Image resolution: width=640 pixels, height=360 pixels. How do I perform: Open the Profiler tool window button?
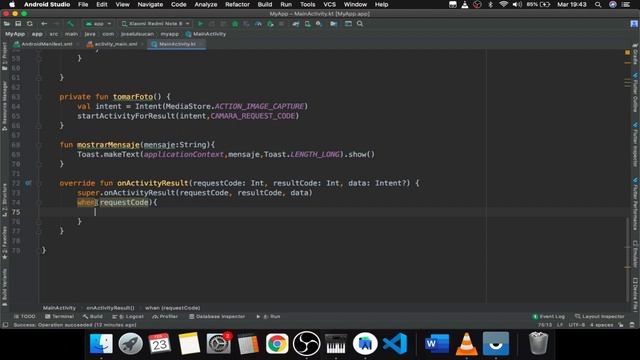(165, 316)
